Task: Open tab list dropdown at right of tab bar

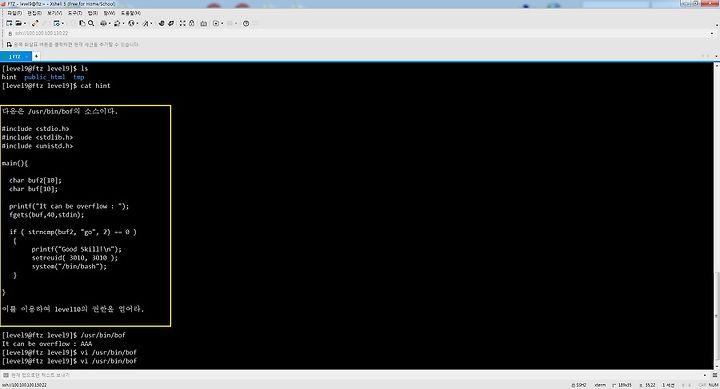Action: [x=716, y=56]
